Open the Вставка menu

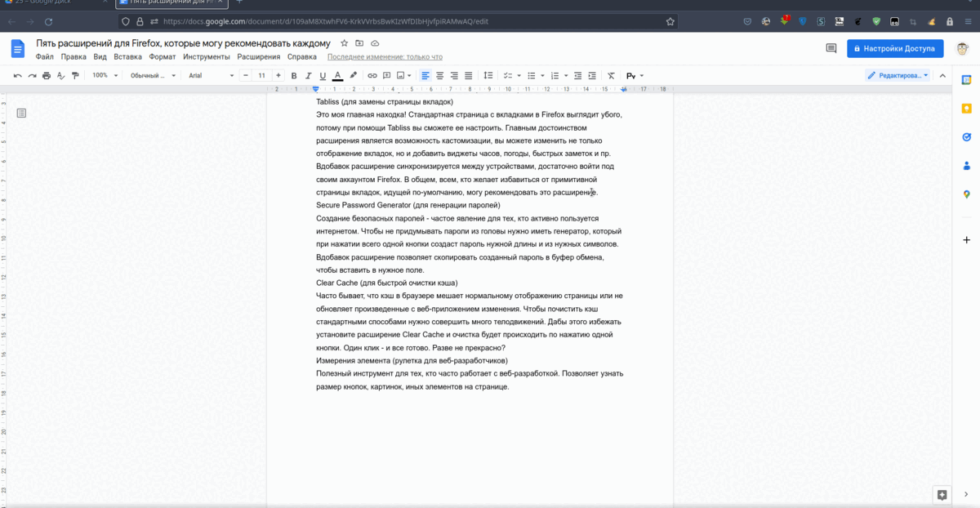point(127,57)
